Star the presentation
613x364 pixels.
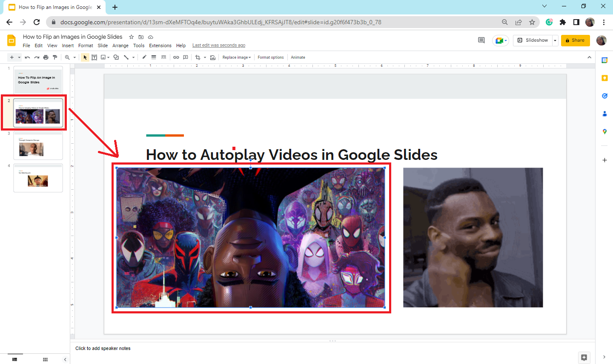click(x=132, y=37)
